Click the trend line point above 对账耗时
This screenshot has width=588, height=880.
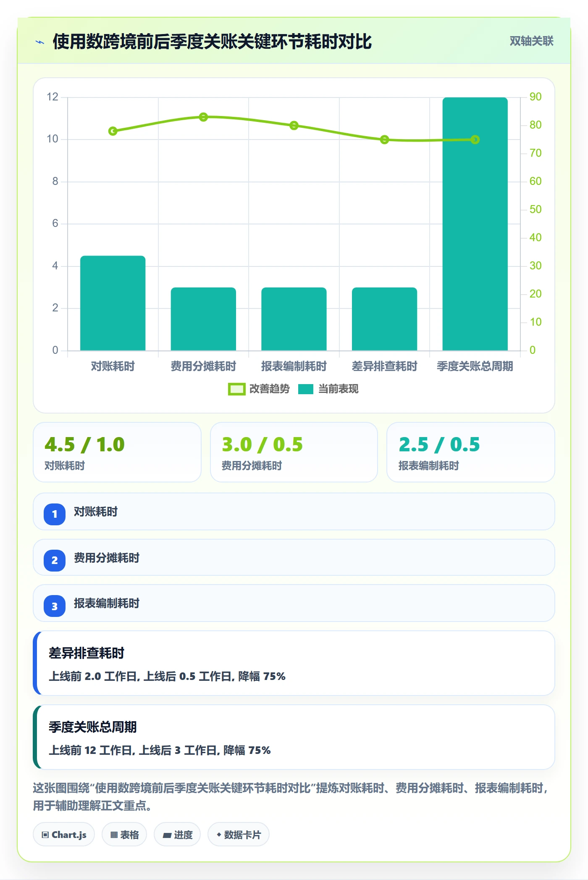coord(113,131)
